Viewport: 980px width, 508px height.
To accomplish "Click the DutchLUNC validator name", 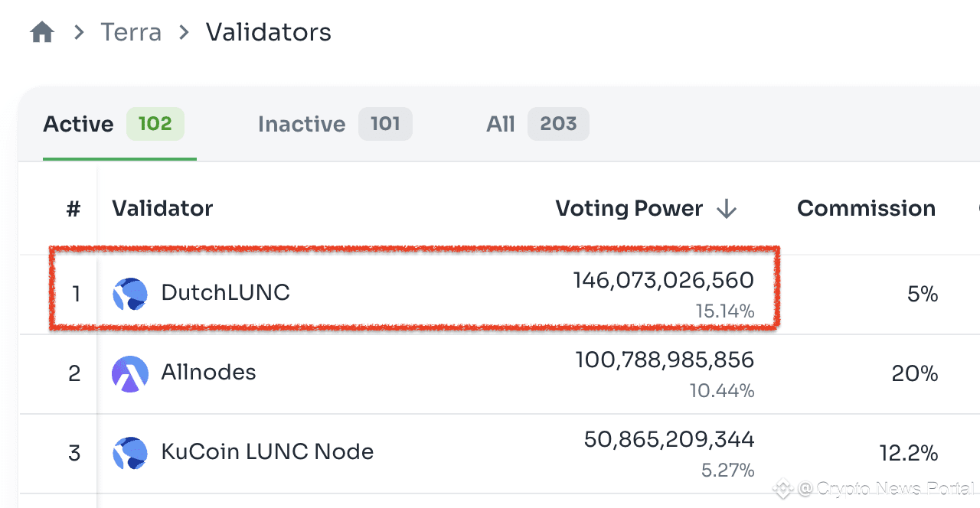I will click(x=225, y=293).
